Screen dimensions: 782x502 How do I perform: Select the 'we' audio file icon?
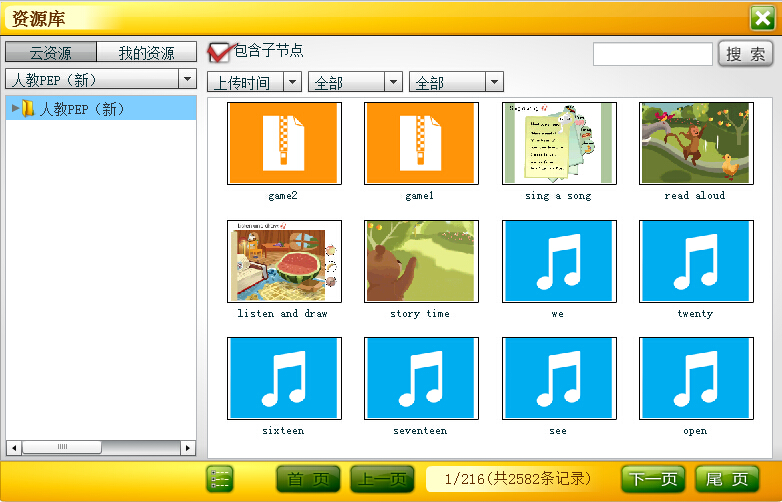pyautogui.click(x=558, y=261)
